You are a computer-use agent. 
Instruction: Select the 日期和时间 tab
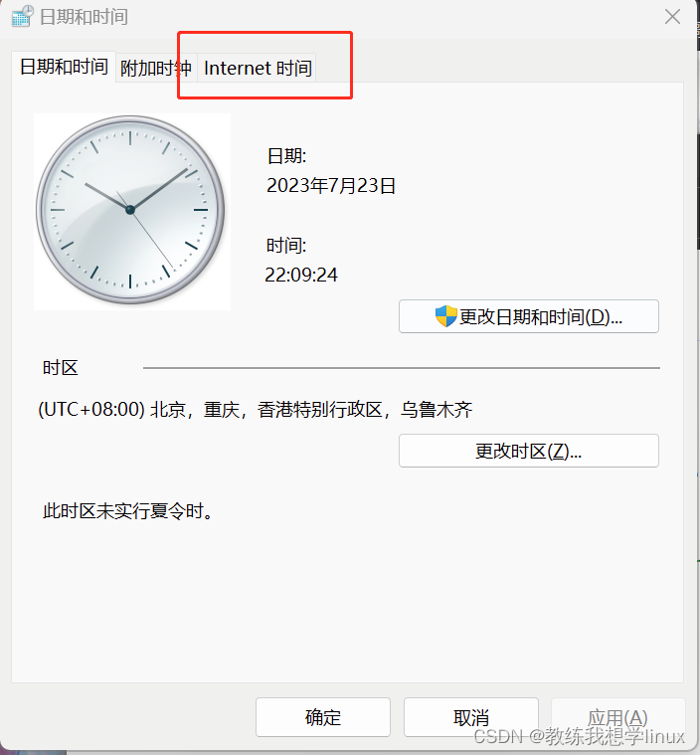click(x=64, y=67)
